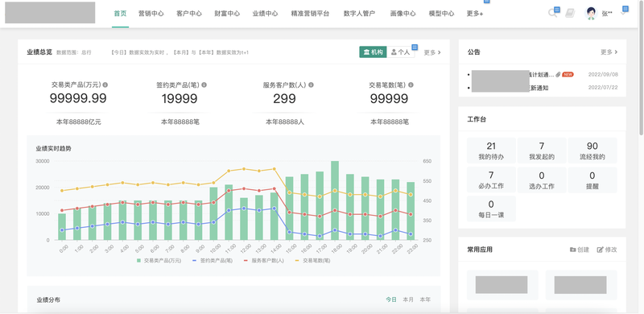This screenshot has height=314, width=644.
Task: Click the 18:00 green bar in chart
Action: [x=335, y=200]
